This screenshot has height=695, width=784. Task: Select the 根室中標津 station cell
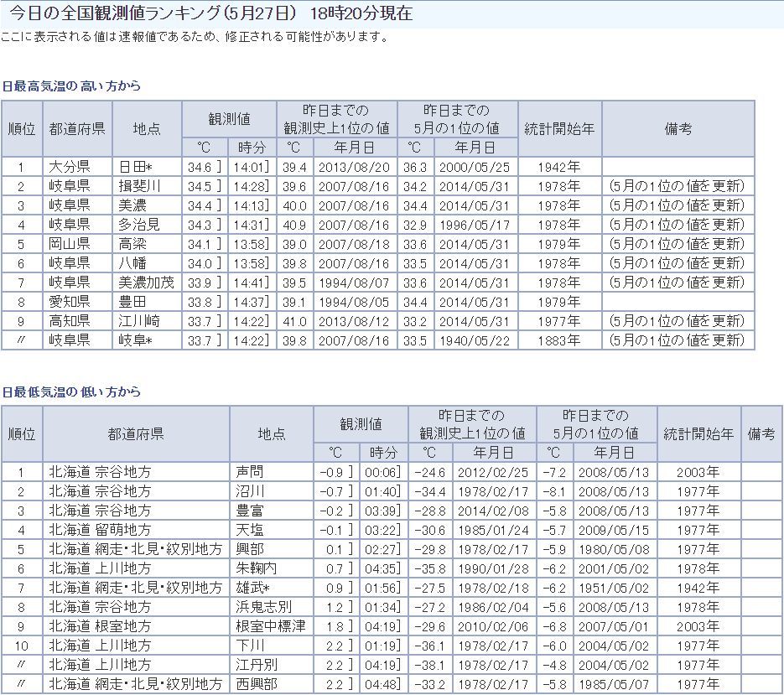[271, 626]
